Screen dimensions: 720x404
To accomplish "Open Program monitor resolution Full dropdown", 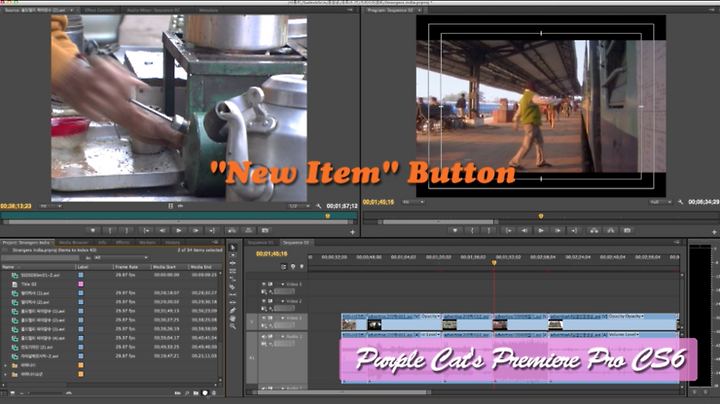I will point(661,202).
